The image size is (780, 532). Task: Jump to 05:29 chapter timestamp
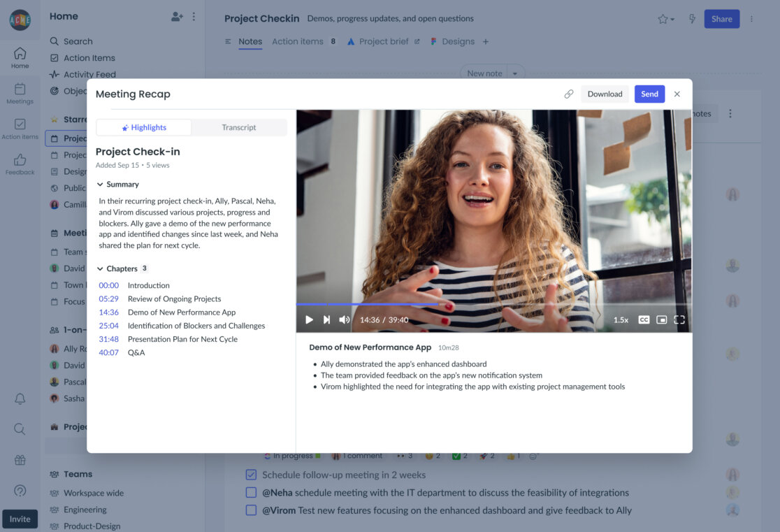click(108, 299)
